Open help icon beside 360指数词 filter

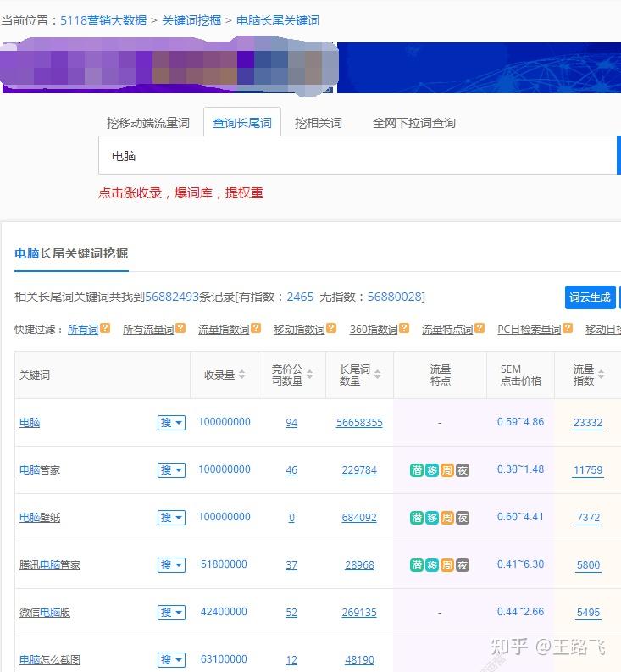pyautogui.click(x=404, y=328)
